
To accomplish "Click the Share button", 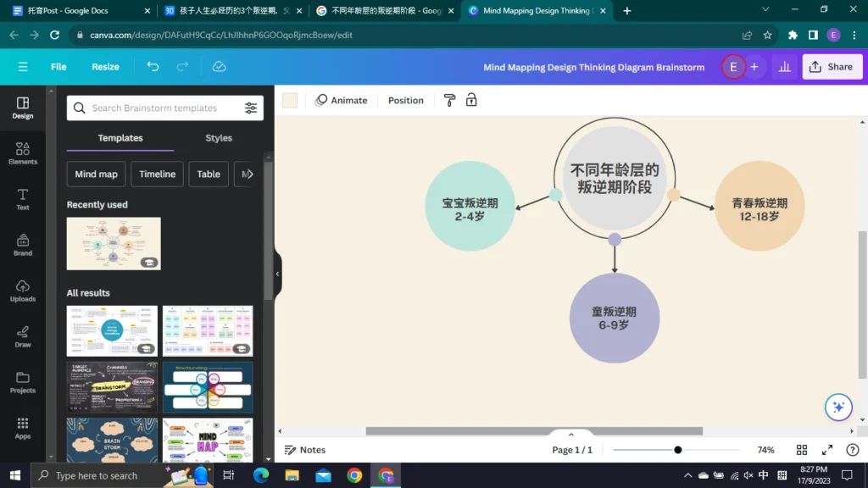I will (832, 67).
